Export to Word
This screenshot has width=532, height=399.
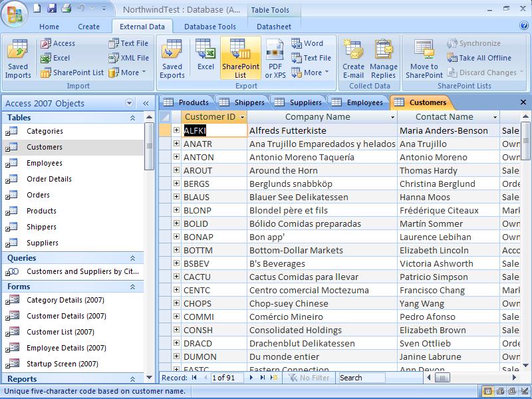[x=307, y=43]
